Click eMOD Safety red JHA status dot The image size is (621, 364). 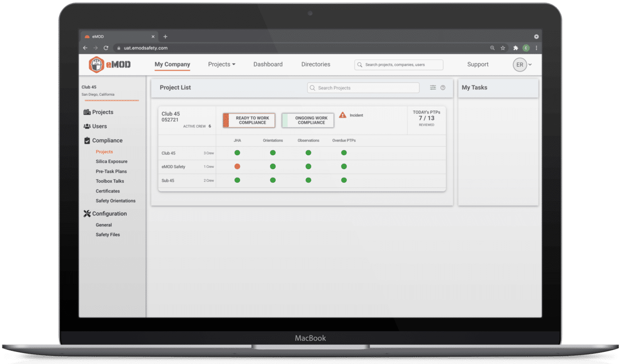tap(237, 166)
